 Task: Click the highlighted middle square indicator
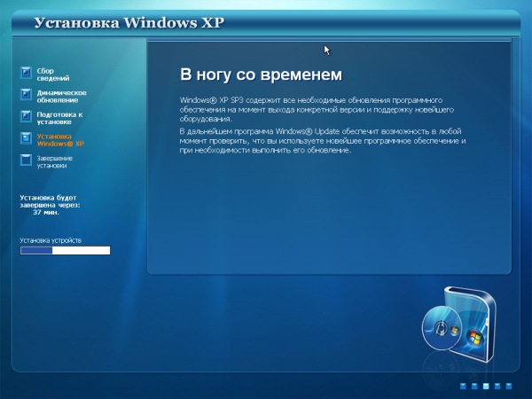click(x=486, y=387)
